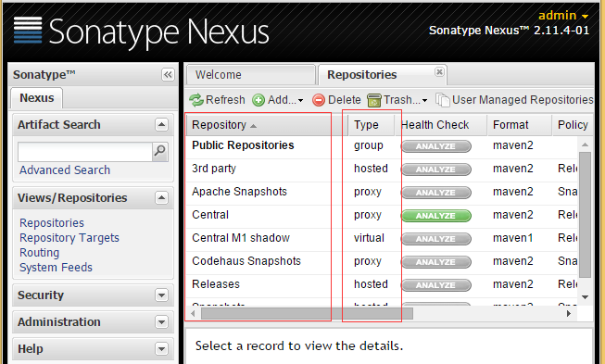This screenshot has height=364, width=605.
Task: Click the green Analyze button for Central
Action: point(436,216)
